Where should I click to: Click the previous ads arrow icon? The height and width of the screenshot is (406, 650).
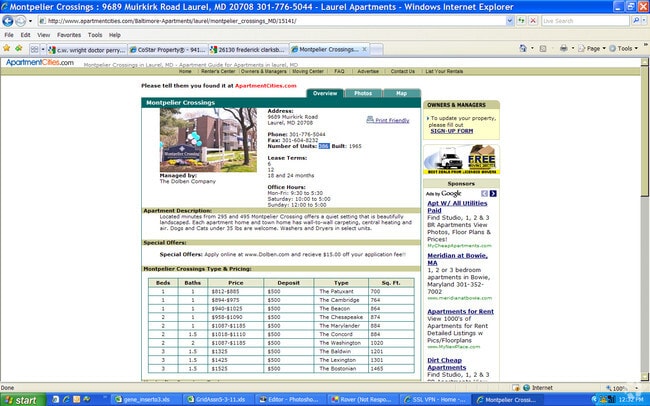(x=484, y=194)
